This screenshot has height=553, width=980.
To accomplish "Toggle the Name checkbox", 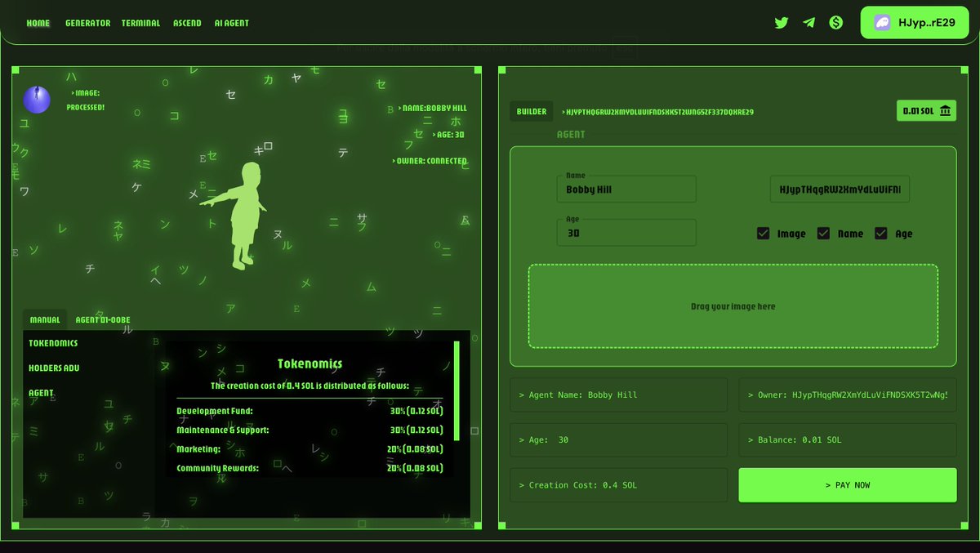I will (823, 233).
